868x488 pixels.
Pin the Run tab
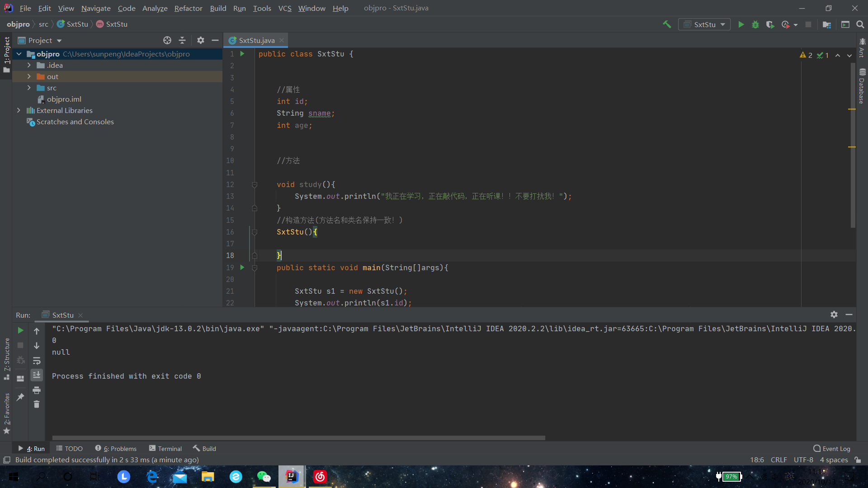pos(20,397)
